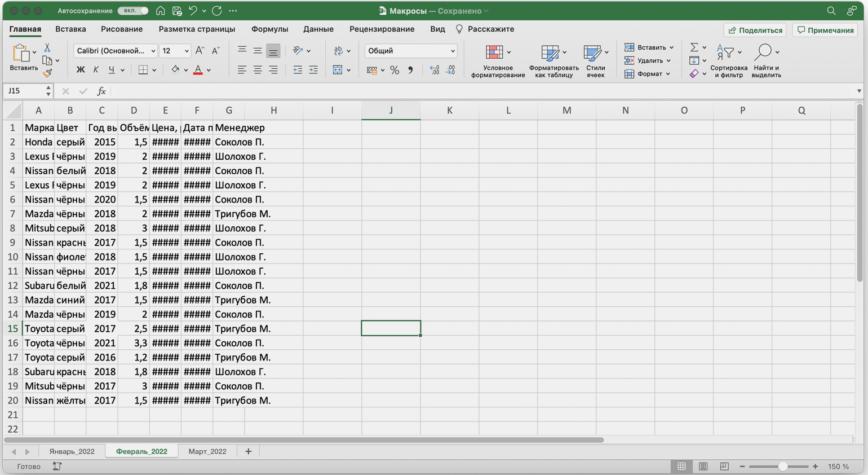
Task: Click the Поделиться share button
Action: 755,30
